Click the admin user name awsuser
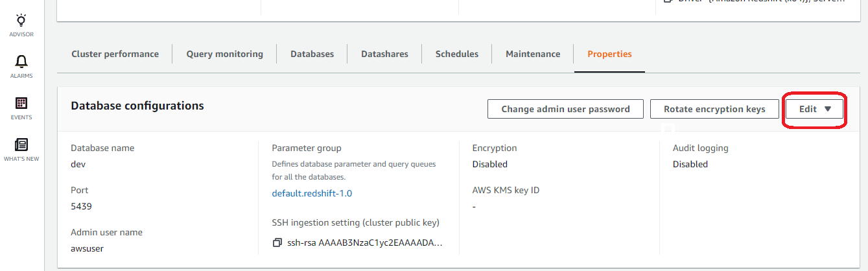The image size is (868, 271). [87, 248]
